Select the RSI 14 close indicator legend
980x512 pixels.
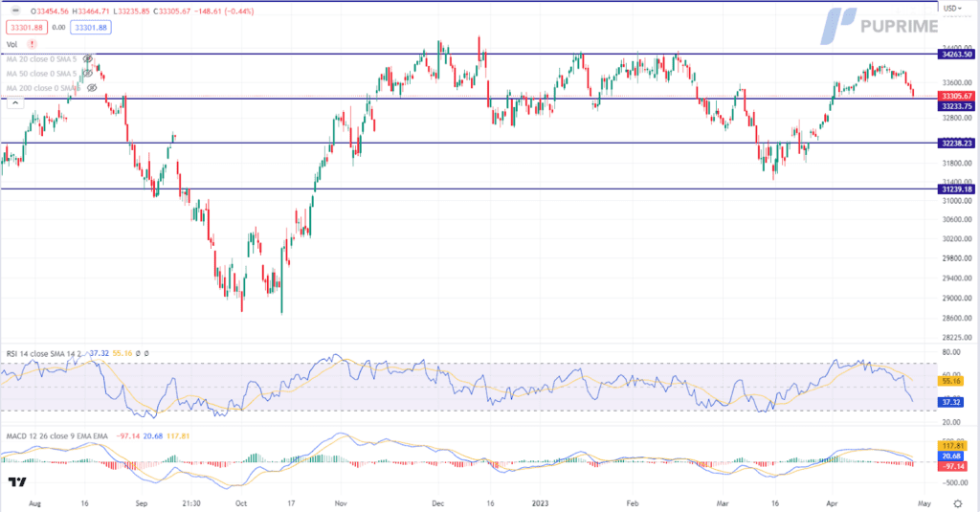(44, 353)
